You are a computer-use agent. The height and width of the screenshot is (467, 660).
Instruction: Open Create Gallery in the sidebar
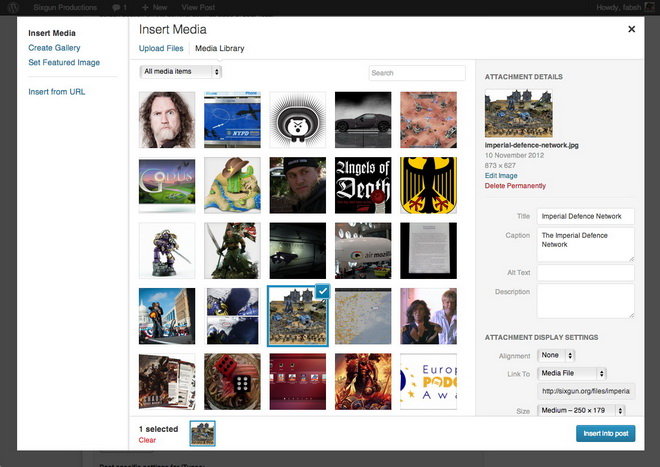click(54, 48)
